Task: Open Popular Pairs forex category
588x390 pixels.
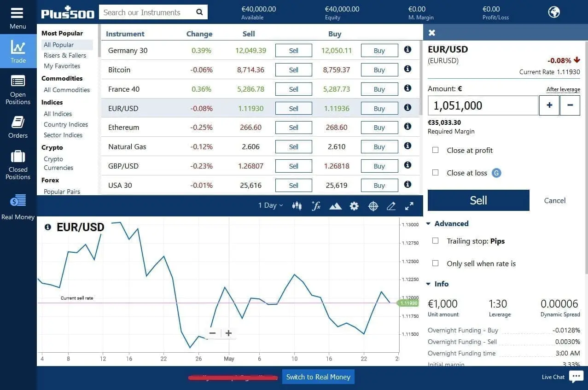Action: point(62,192)
